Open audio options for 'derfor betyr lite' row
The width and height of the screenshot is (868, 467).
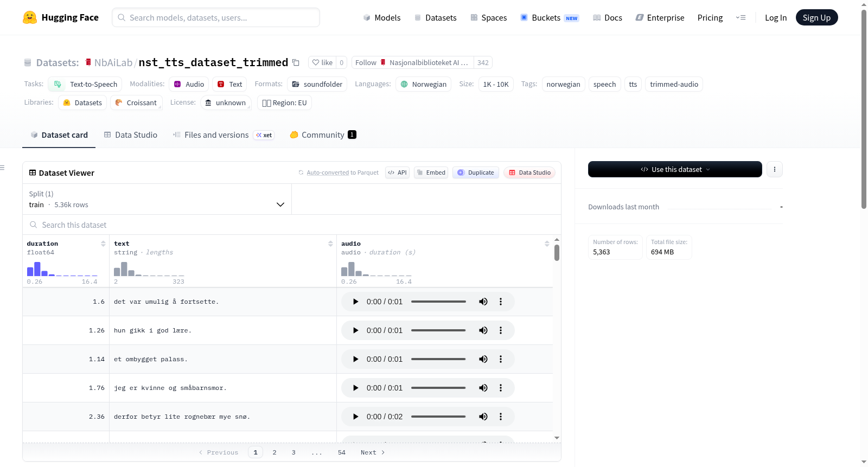501,417
